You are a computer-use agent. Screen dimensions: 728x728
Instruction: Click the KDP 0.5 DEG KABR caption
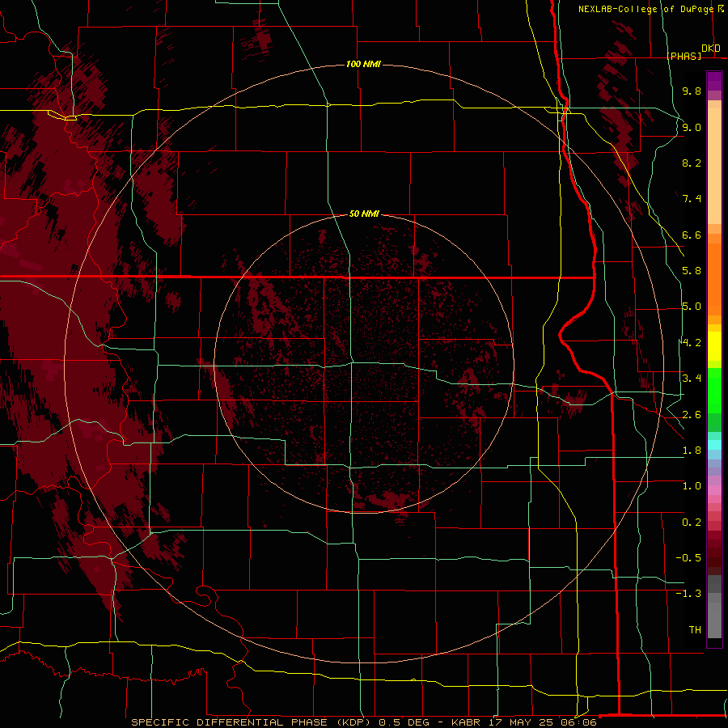click(363, 722)
